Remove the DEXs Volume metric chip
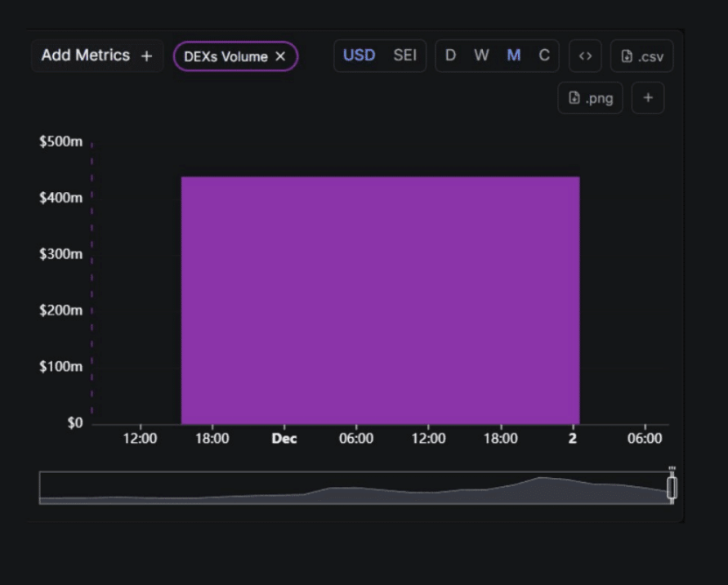728x585 pixels. coord(280,56)
